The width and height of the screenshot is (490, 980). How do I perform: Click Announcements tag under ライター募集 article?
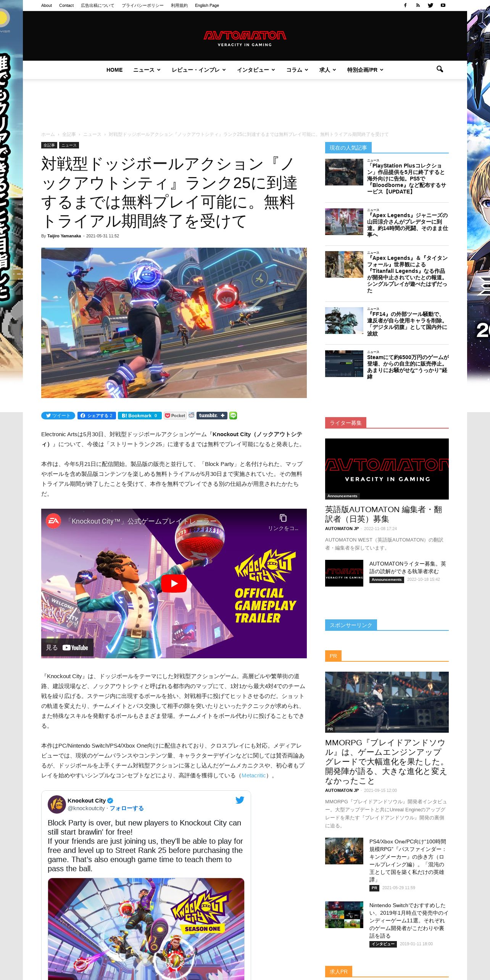387,580
